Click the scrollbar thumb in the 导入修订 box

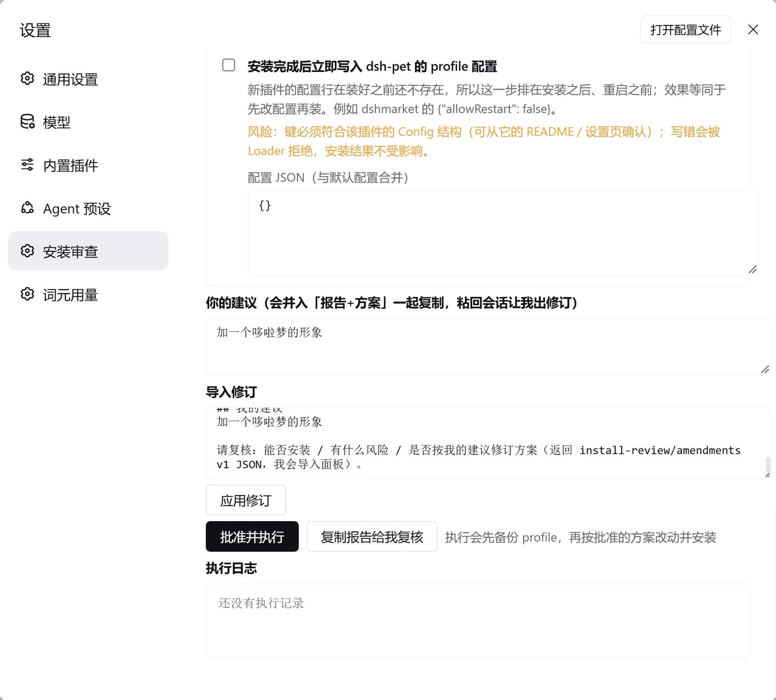pos(768,464)
